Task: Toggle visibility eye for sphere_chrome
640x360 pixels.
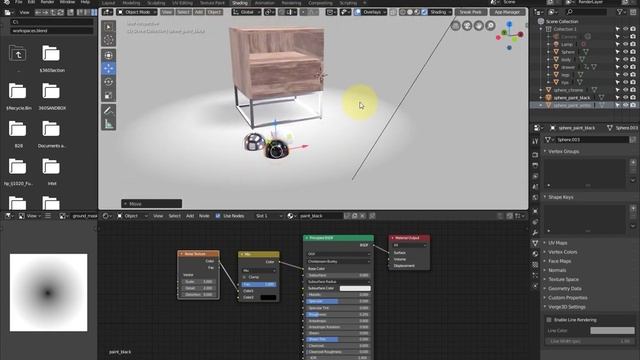Action: 625,90
